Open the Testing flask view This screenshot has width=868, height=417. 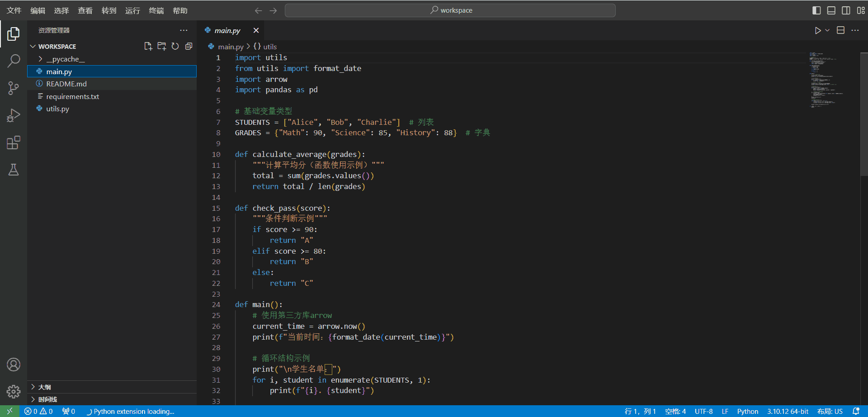(x=14, y=170)
